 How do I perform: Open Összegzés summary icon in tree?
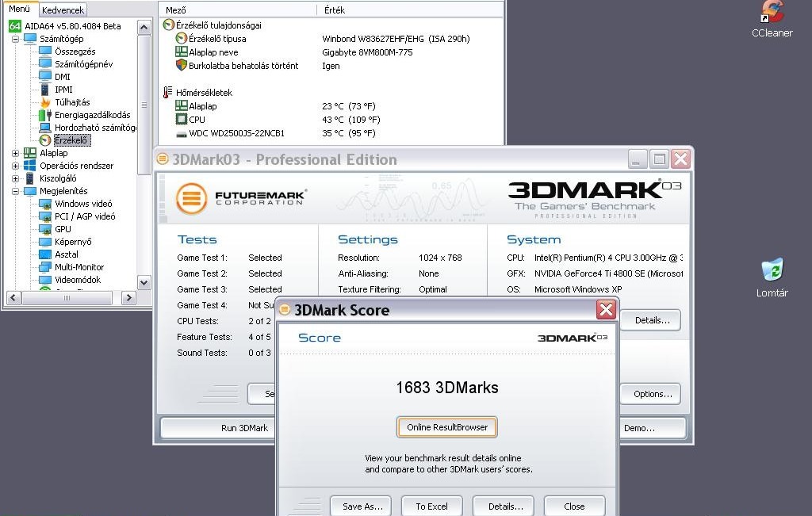[x=45, y=52]
